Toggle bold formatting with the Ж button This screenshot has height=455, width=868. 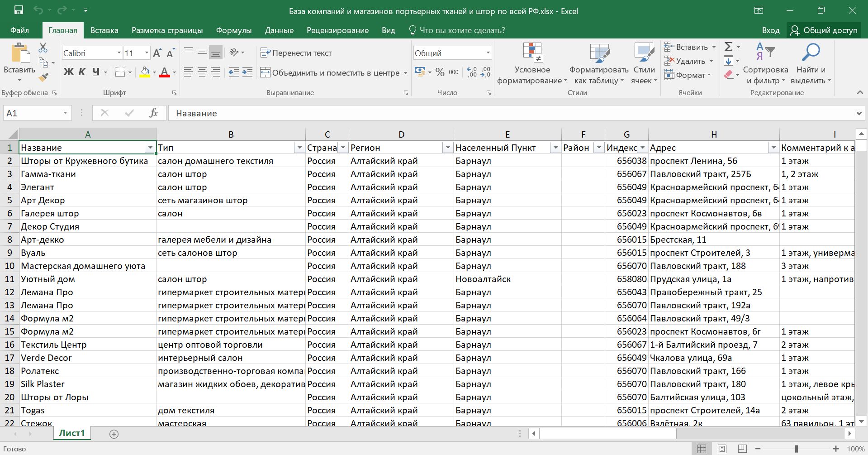click(68, 72)
